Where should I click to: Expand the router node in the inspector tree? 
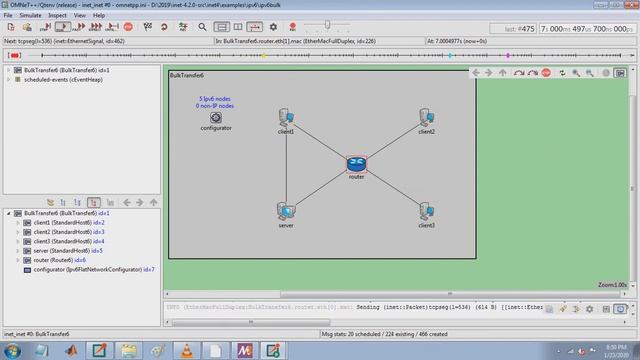coord(18,260)
